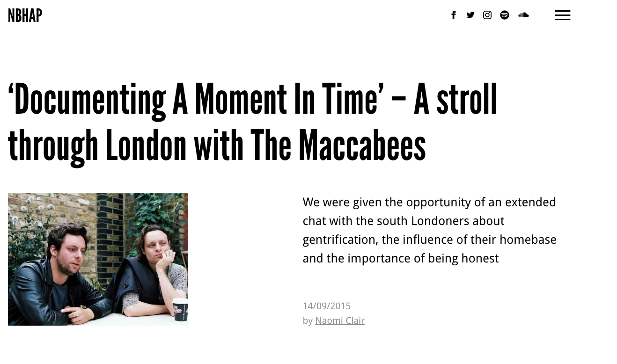This screenshot has width=617, height=364.
Task: Go home via the NBHAP logo
Action: coord(25,15)
